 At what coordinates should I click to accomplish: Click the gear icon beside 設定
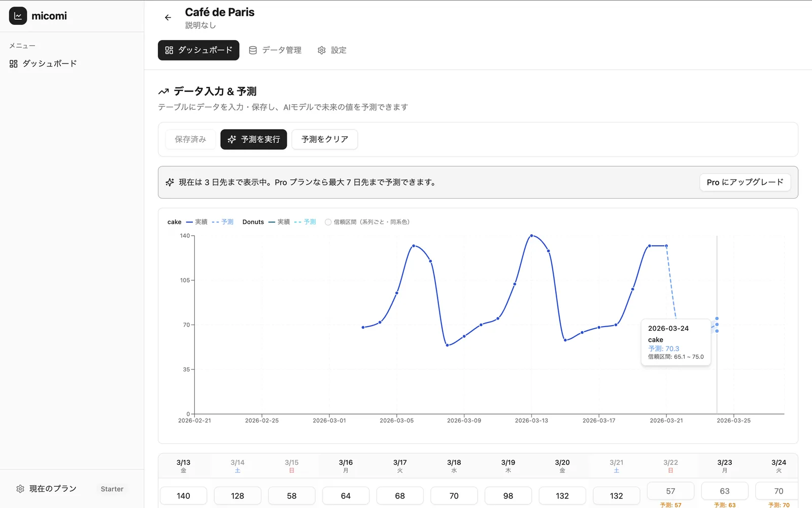322,50
